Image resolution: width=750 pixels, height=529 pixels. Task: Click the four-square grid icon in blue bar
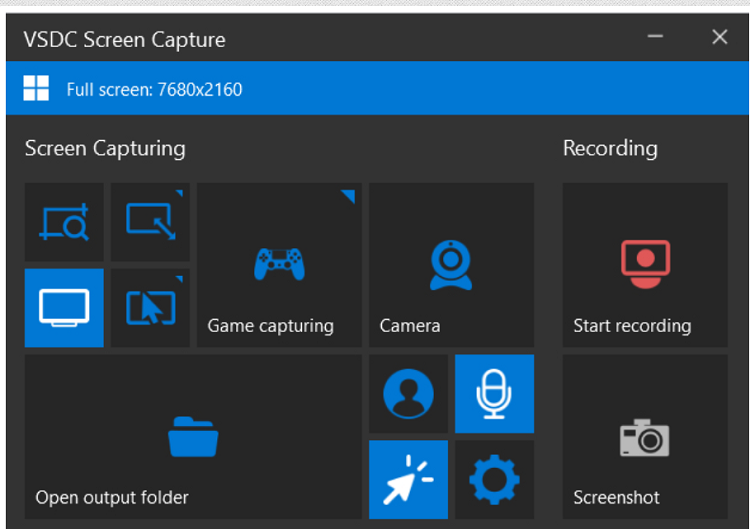tap(36, 88)
